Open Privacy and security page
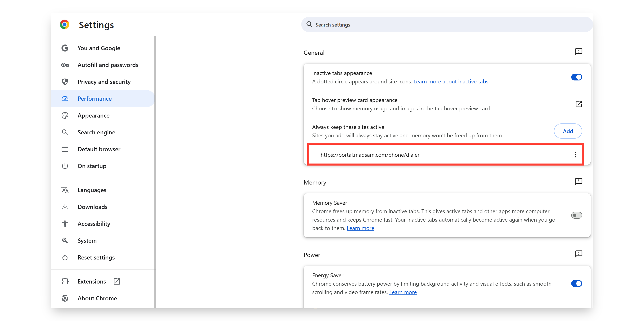The image size is (644, 321). (103, 82)
